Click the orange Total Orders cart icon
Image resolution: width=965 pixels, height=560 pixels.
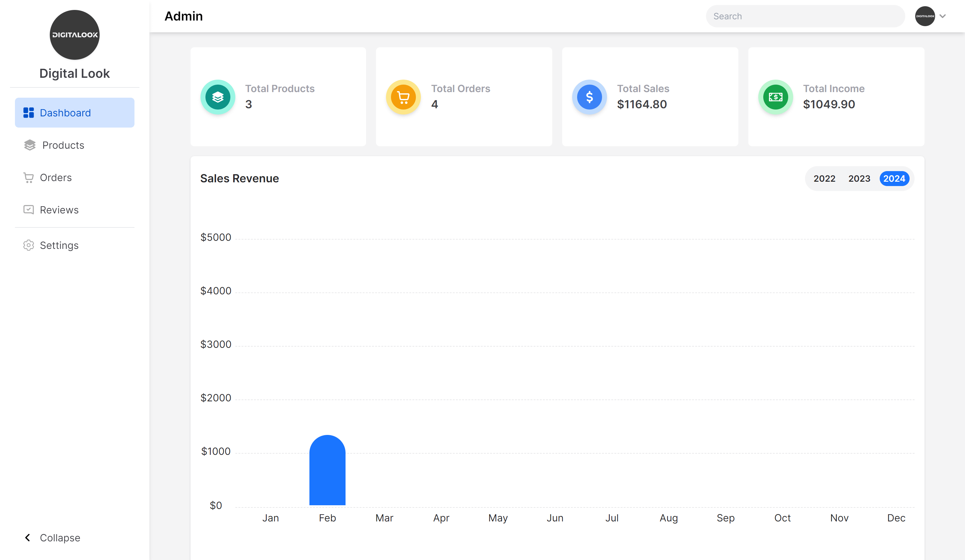403,97
